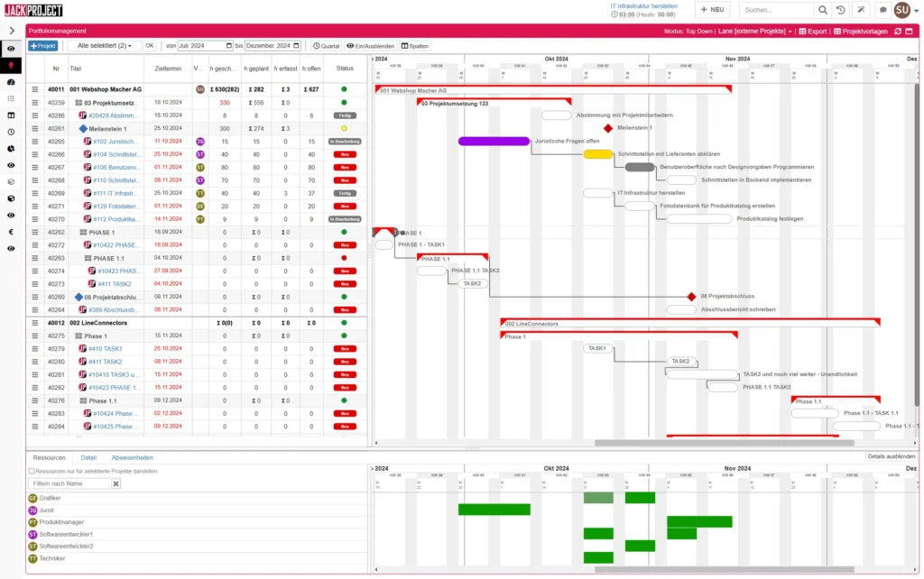This screenshot has height=579, width=924.
Task: Click the history clock icon beside search
Action: [841, 10]
